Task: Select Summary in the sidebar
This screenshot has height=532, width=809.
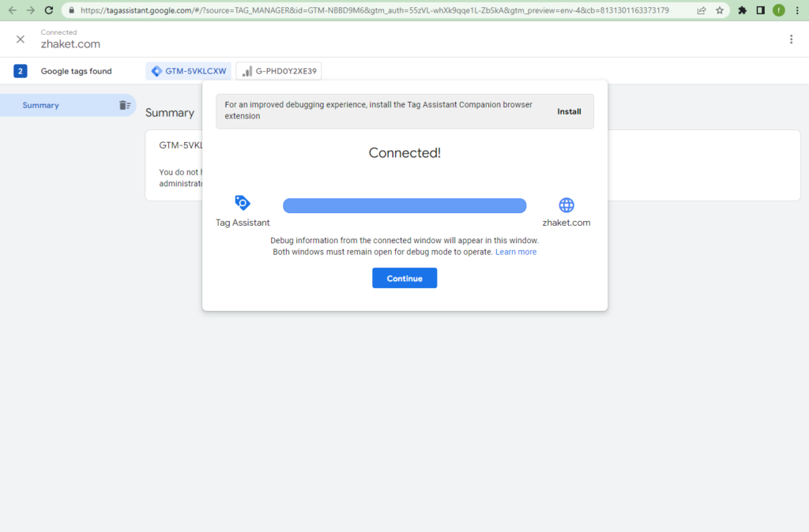Action: (68, 105)
